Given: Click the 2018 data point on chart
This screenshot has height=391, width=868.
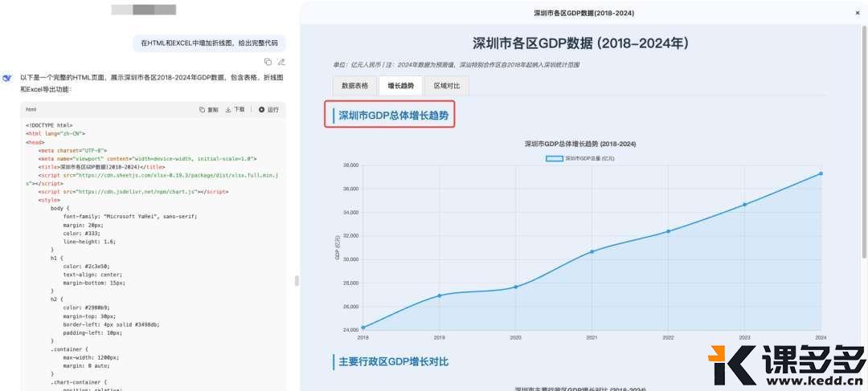Looking at the screenshot, I should pyautogui.click(x=363, y=328).
